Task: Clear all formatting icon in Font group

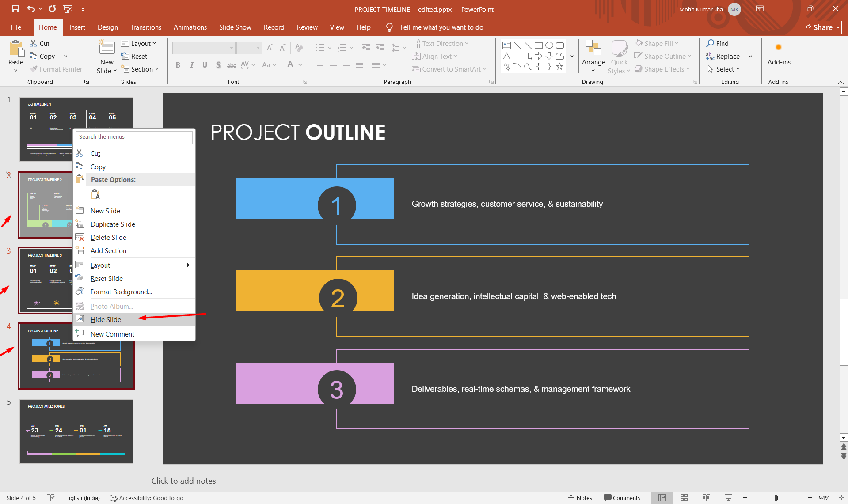Action: (x=299, y=48)
